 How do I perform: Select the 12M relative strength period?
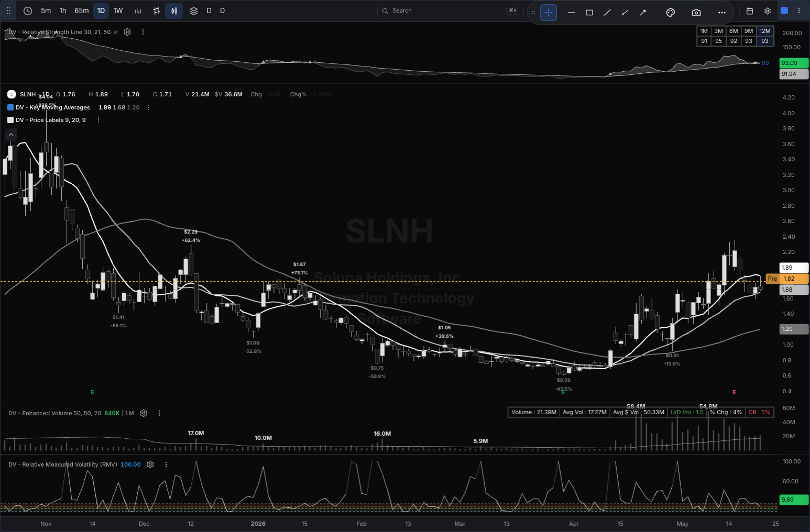coord(765,31)
